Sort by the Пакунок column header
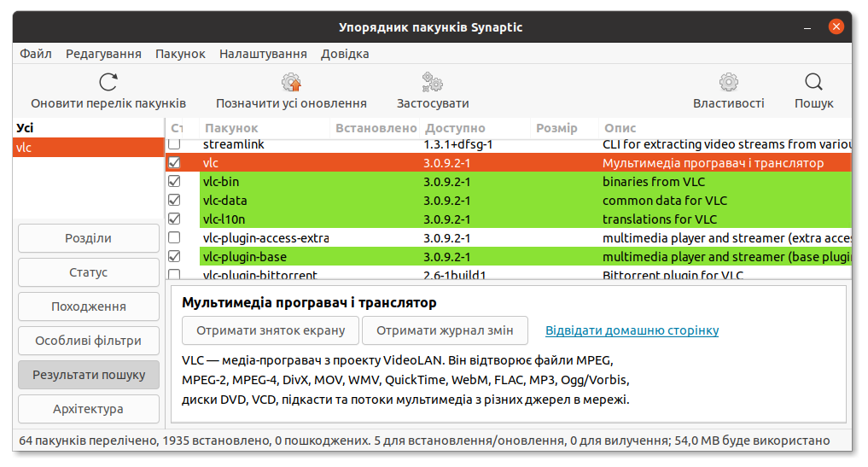The width and height of the screenshot is (868, 467). 265,128
